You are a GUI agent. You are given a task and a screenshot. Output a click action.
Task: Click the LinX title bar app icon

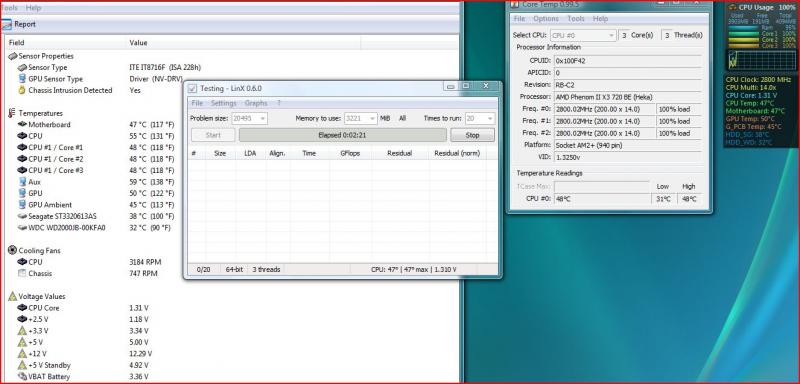[x=192, y=88]
